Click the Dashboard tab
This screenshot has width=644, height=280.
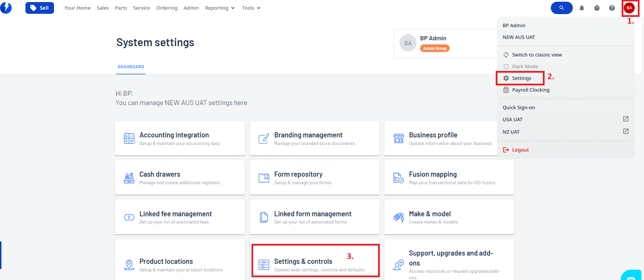coord(131,67)
